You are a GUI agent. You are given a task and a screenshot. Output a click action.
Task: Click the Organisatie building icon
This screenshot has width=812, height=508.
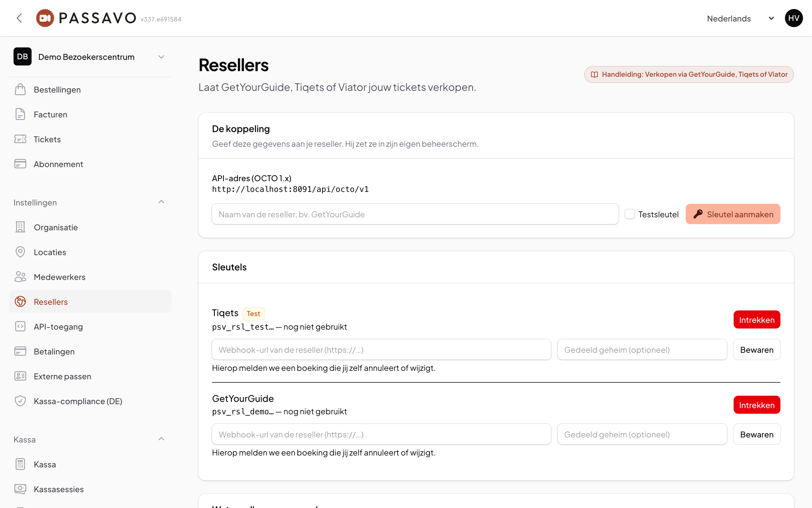click(x=20, y=227)
